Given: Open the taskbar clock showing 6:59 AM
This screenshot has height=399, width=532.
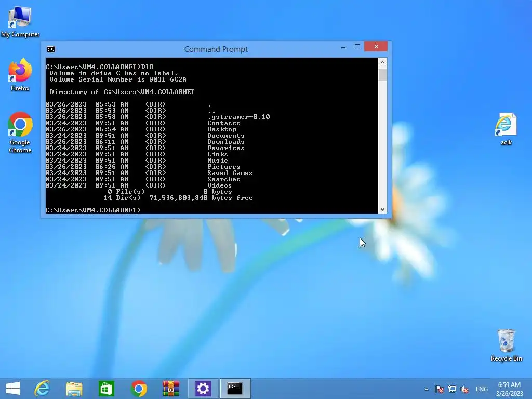Looking at the screenshot, I should click(509, 389).
